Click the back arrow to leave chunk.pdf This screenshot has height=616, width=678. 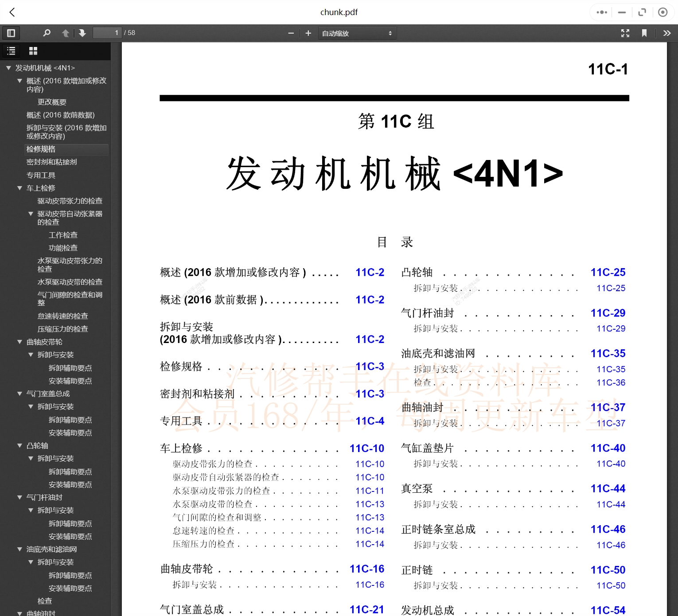coord(12,12)
